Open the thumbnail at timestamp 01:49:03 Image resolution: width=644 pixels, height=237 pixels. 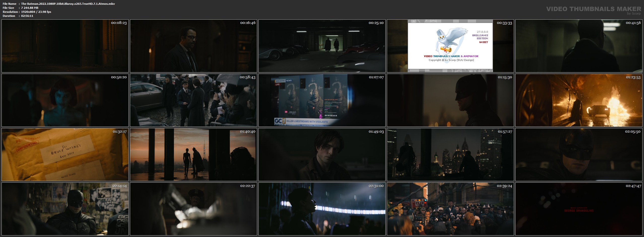pyautogui.click(x=322, y=155)
